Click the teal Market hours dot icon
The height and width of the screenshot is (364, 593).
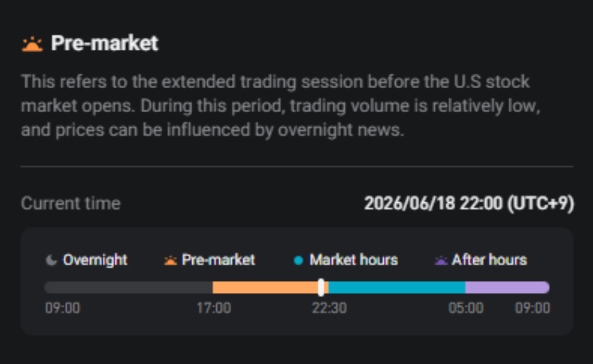299,260
